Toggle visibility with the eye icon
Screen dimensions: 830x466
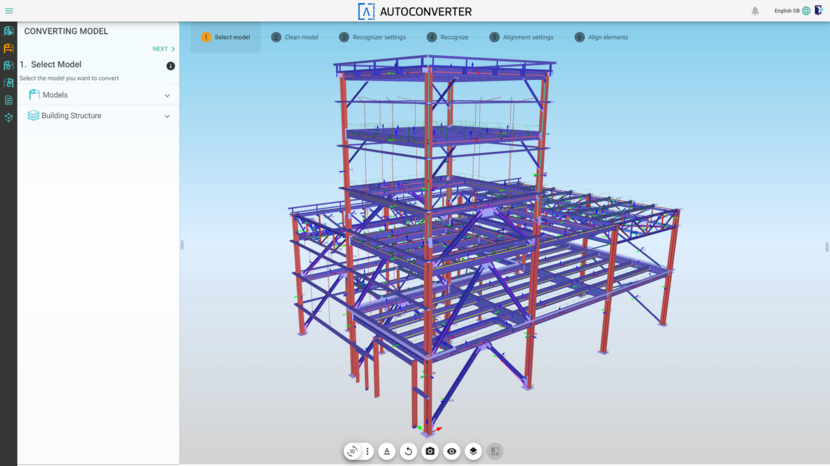point(451,452)
